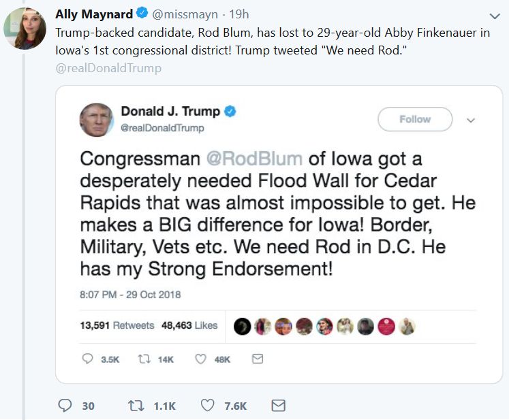Expand chevron next to Follow button
This screenshot has width=509, height=420.
pyautogui.click(x=469, y=120)
